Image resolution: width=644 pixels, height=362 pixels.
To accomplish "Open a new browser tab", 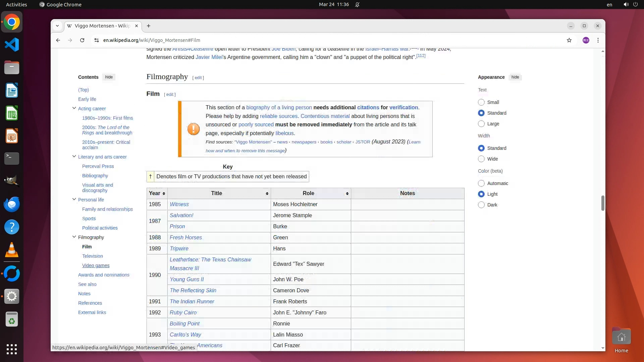I will [x=149, y=26].
